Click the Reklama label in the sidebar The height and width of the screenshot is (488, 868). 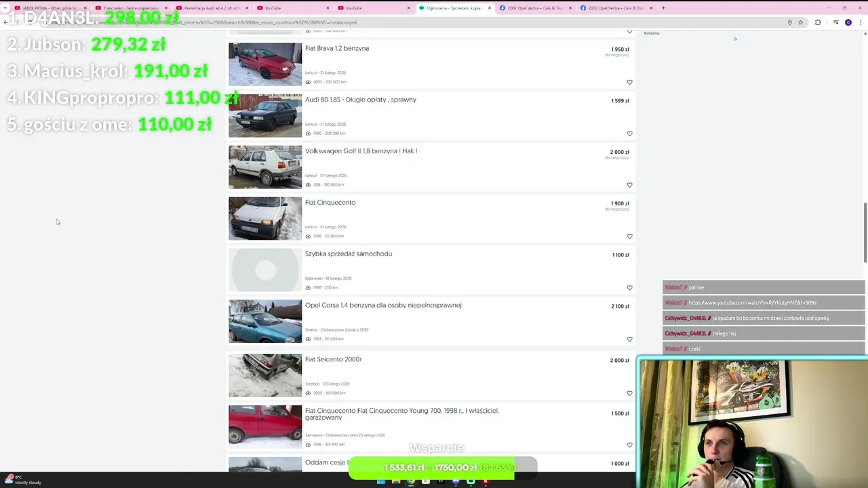(x=652, y=33)
